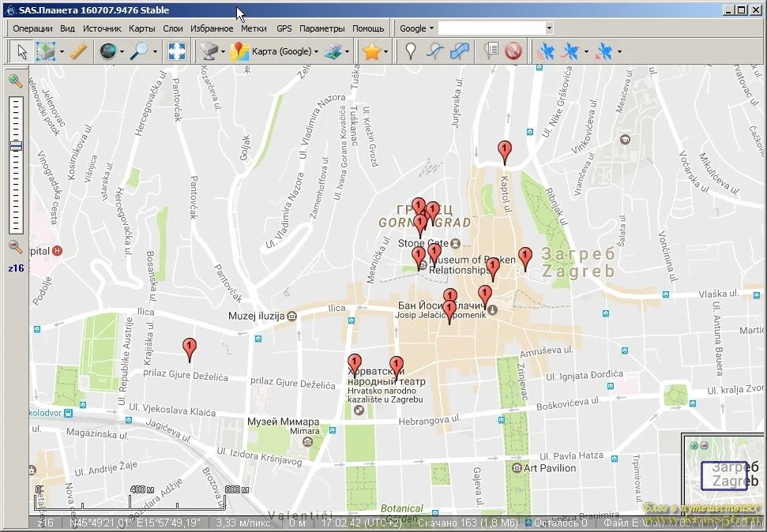Click the yellow star favorites icon

(372, 51)
